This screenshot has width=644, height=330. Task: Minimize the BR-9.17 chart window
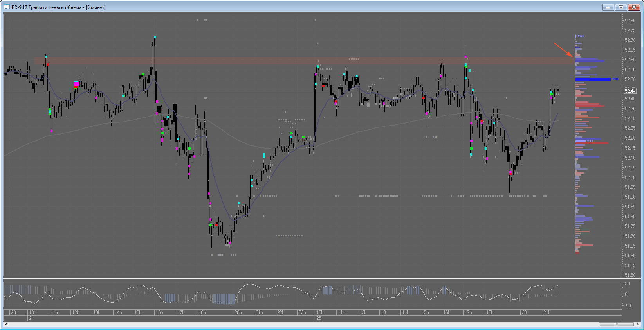tap(608, 7)
